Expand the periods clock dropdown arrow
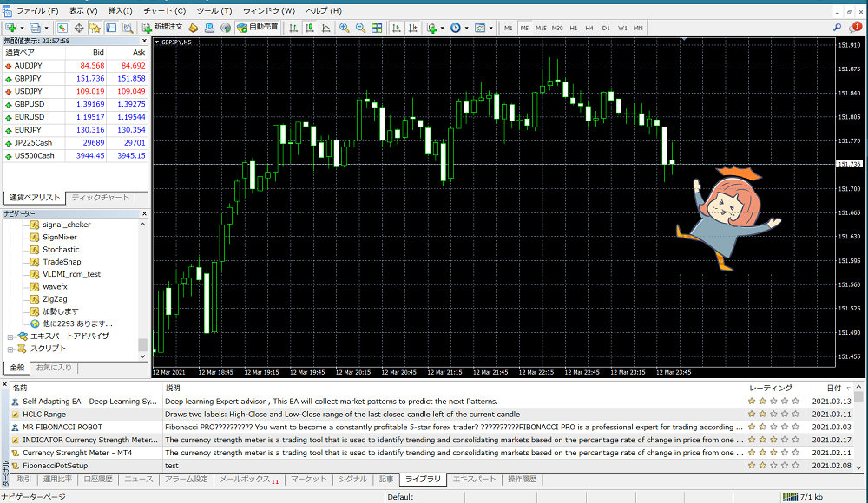The width and height of the screenshot is (868, 503). click(466, 29)
